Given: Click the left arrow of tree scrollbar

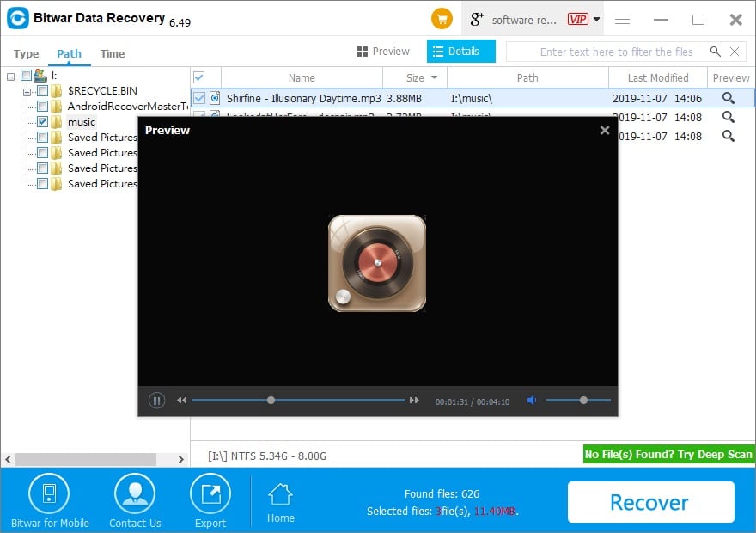Looking at the screenshot, I should (9, 459).
